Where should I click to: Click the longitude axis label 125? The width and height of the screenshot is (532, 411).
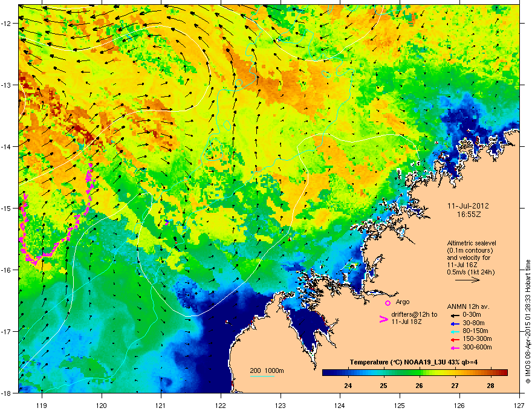(400, 405)
